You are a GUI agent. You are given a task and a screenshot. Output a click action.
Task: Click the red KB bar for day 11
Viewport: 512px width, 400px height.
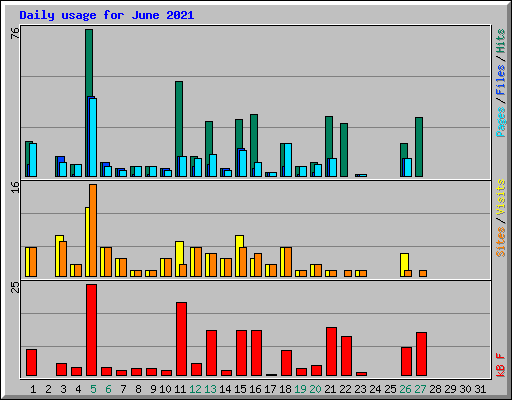point(182,339)
